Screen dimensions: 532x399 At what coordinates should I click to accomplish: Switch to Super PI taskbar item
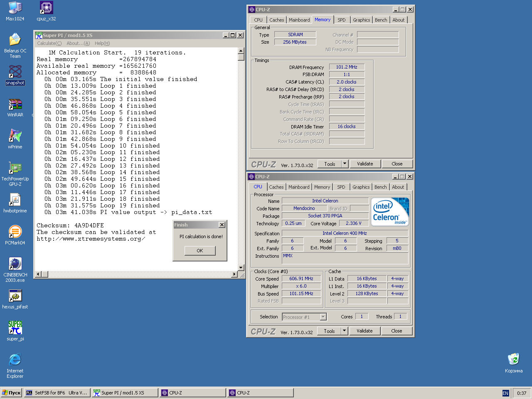[x=125, y=393]
